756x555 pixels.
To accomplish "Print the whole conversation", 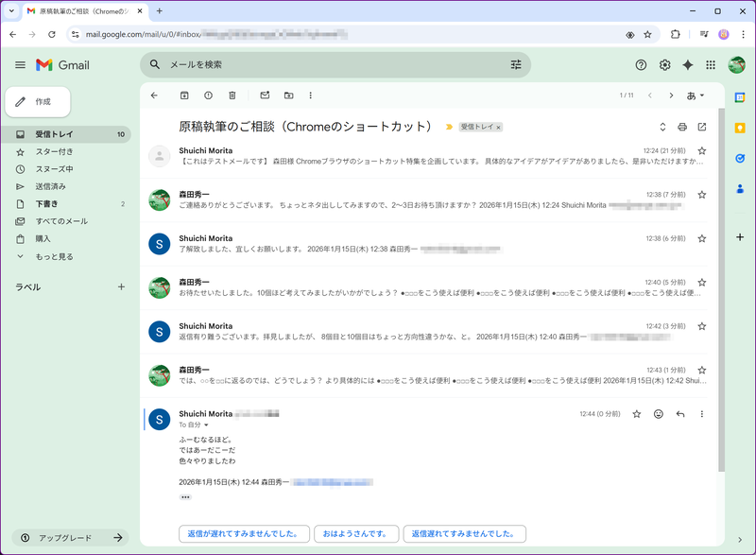I will click(x=682, y=127).
